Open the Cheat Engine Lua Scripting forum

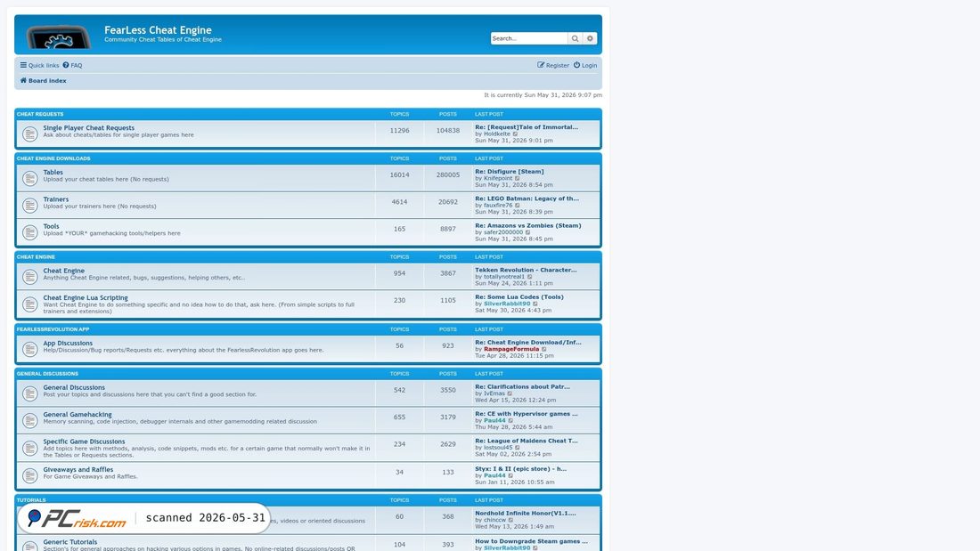[x=86, y=298]
